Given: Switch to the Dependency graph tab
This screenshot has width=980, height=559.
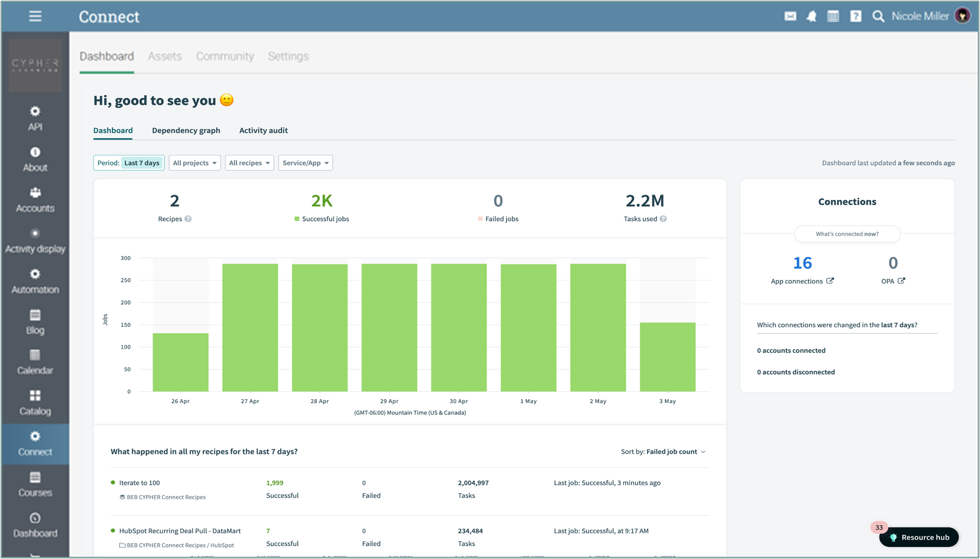Looking at the screenshot, I should click(186, 130).
